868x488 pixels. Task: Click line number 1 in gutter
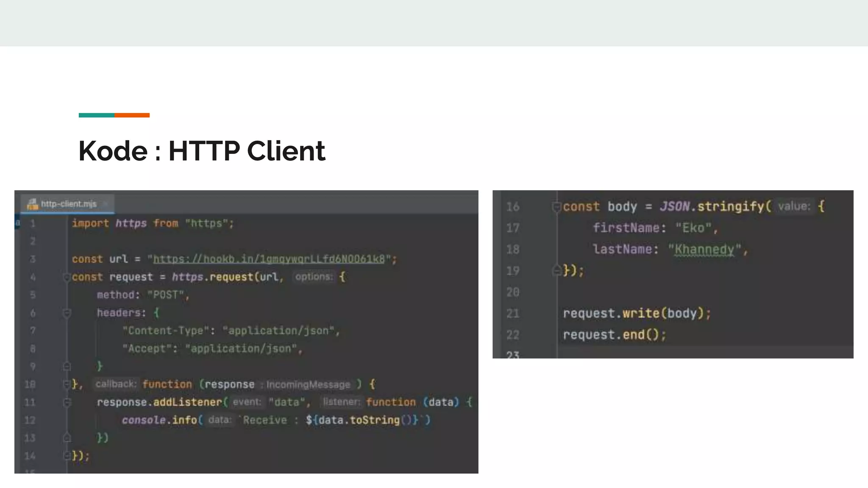pyautogui.click(x=33, y=223)
